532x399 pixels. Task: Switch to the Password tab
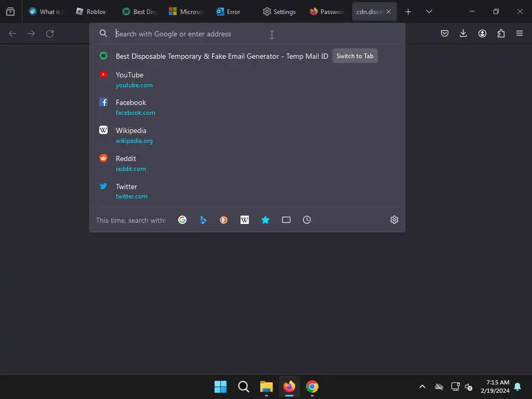point(327,11)
